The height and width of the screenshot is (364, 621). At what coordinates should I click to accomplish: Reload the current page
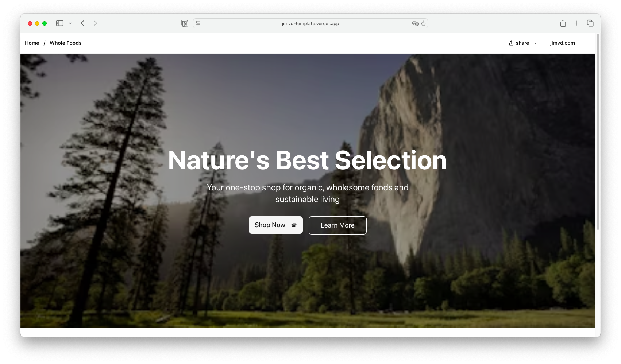click(423, 23)
